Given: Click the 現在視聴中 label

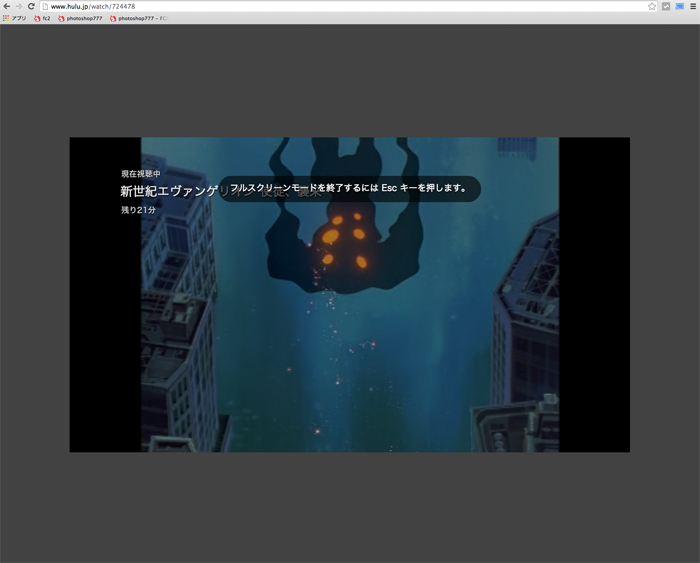Looking at the screenshot, I should coord(141,174).
